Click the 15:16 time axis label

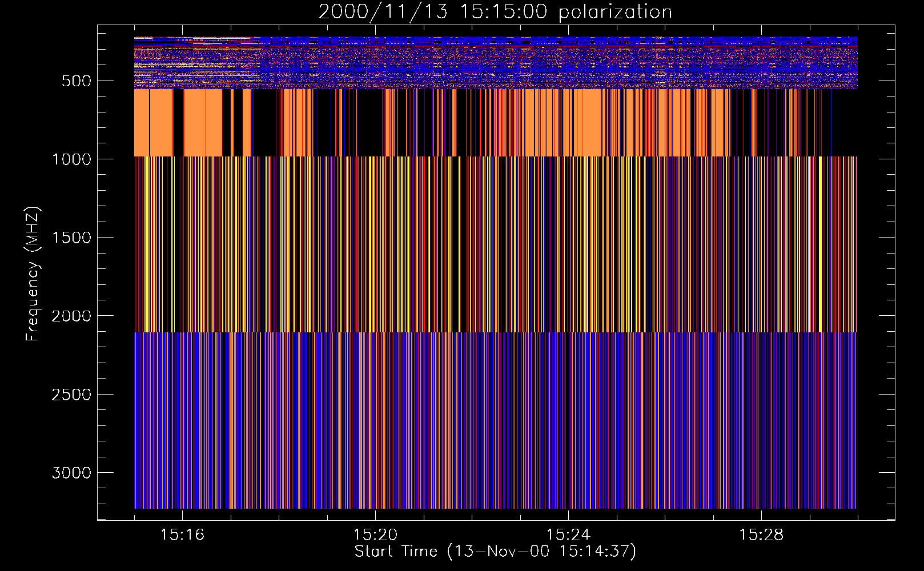tap(182, 535)
